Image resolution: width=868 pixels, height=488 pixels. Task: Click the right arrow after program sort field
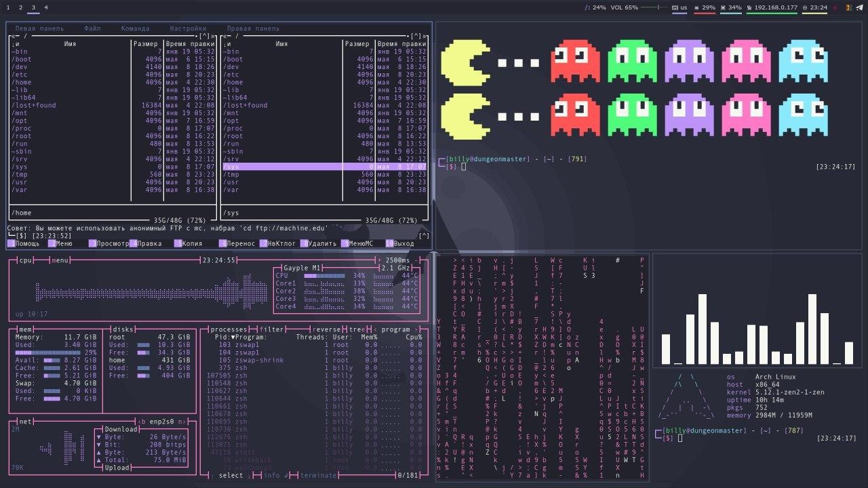point(416,329)
